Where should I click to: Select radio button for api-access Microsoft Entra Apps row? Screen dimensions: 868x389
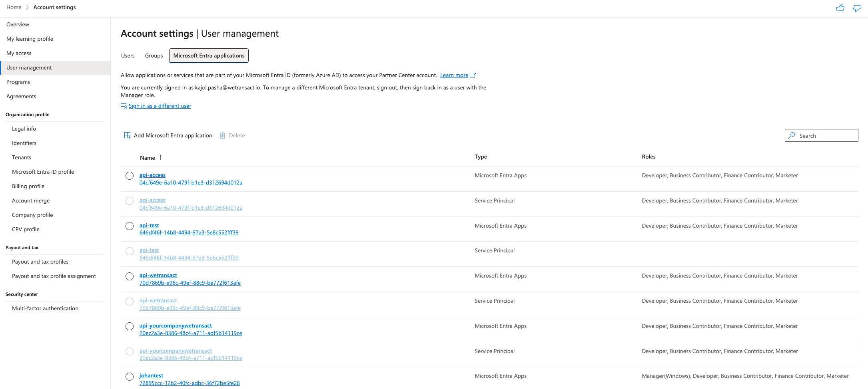[130, 176]
